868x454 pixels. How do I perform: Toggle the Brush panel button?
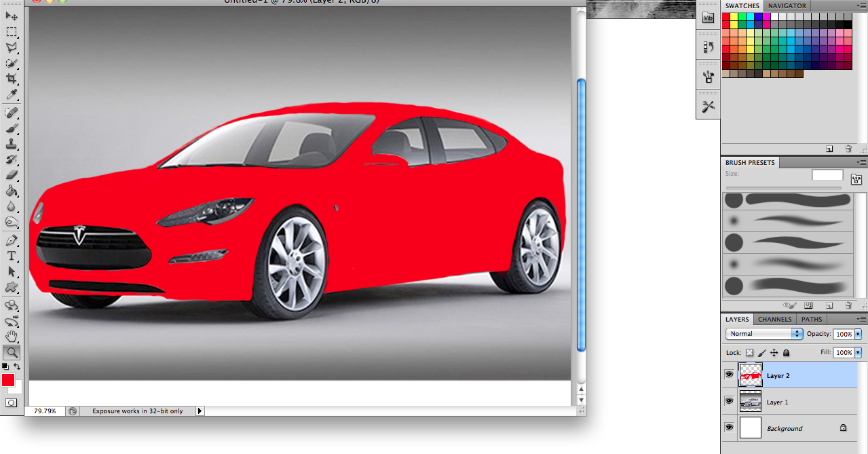[856, 180]
